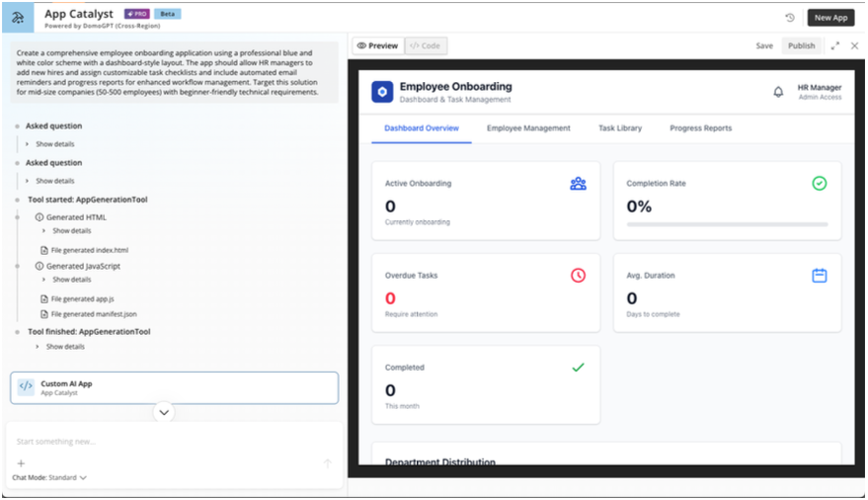Click the Powered by DomoGPT subtitle
This screenshot has width=868, height=500.
pyautogui.click(x=103, y=26)
